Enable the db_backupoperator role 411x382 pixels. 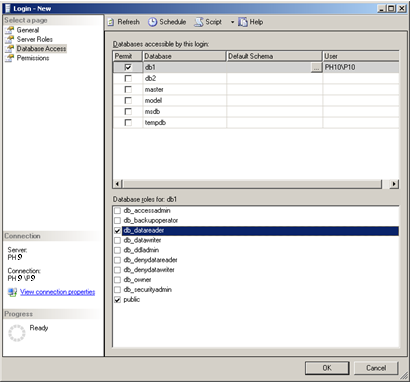coord(117,221)
